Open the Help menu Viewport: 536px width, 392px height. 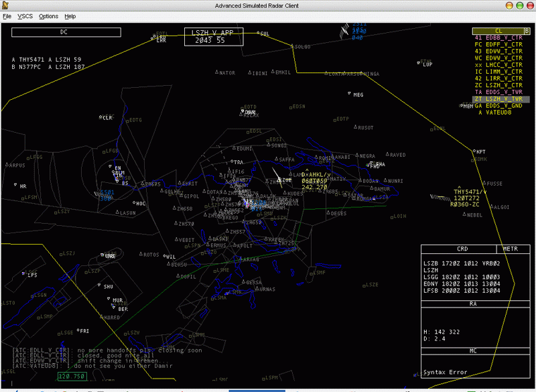70,16
